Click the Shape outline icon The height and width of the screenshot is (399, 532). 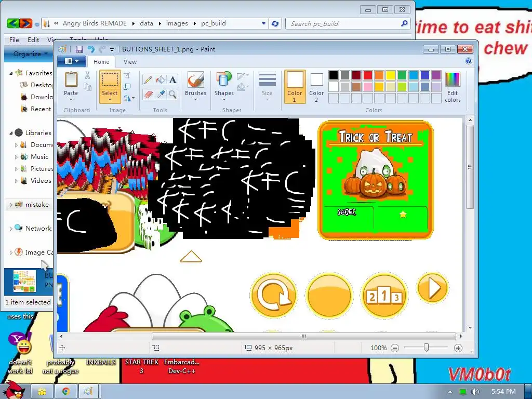point(243,76)
